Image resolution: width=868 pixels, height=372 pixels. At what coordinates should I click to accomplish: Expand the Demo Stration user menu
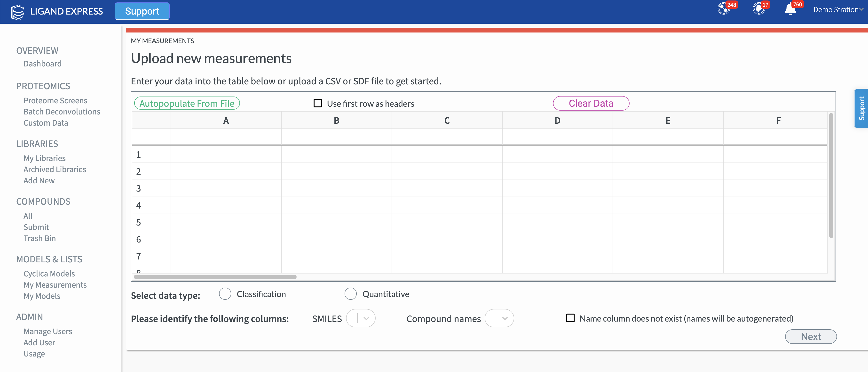pyautogui.click(x=838, y=10)
